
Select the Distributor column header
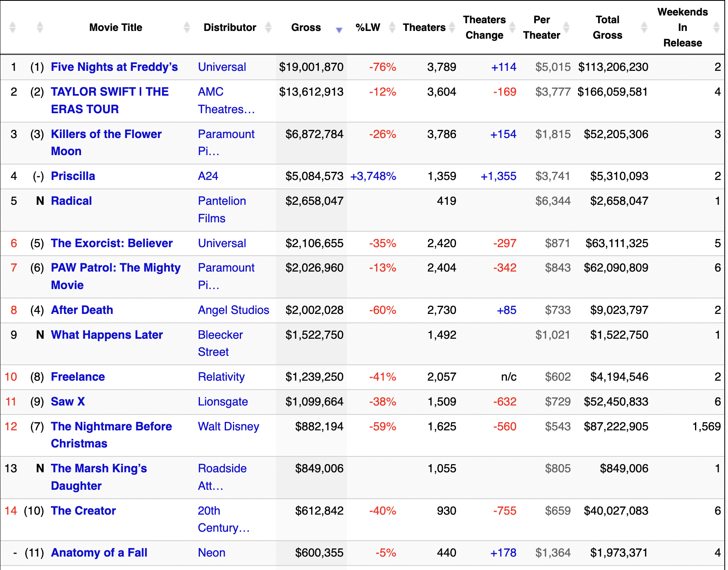230,27
